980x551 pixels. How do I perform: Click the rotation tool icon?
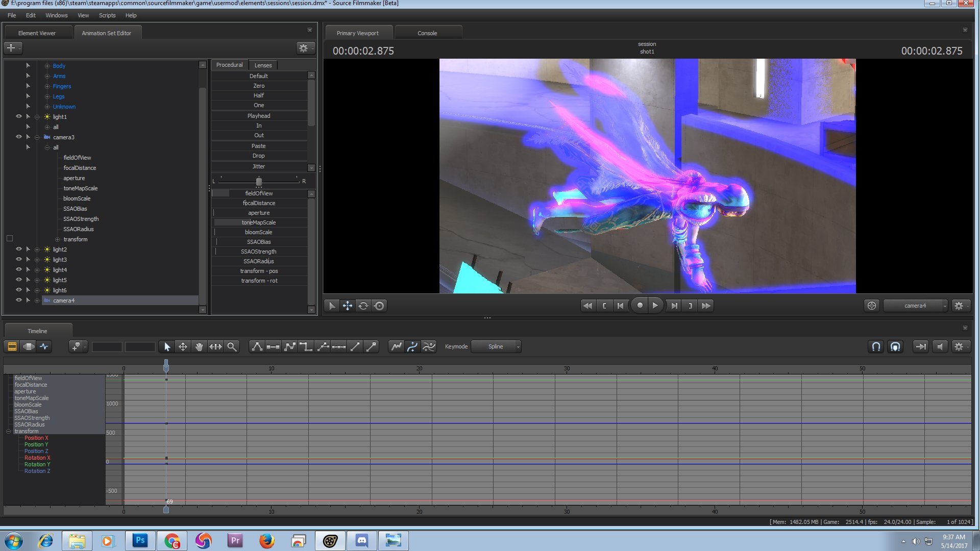pyautogui.click(x=363, y=306)
